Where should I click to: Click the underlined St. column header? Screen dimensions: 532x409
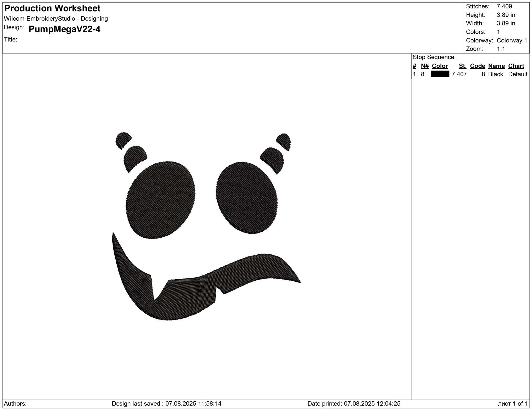462,66
